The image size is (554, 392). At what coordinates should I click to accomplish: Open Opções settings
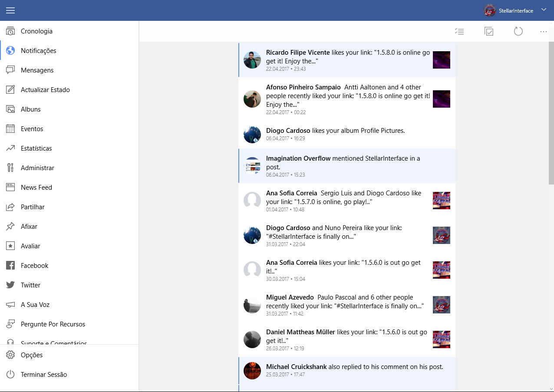32,355
